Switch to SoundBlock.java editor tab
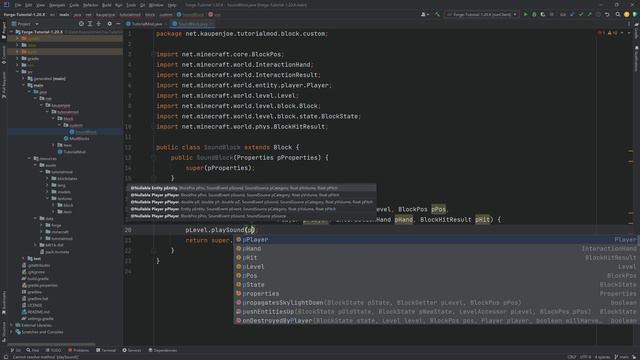 click(193, 24)
